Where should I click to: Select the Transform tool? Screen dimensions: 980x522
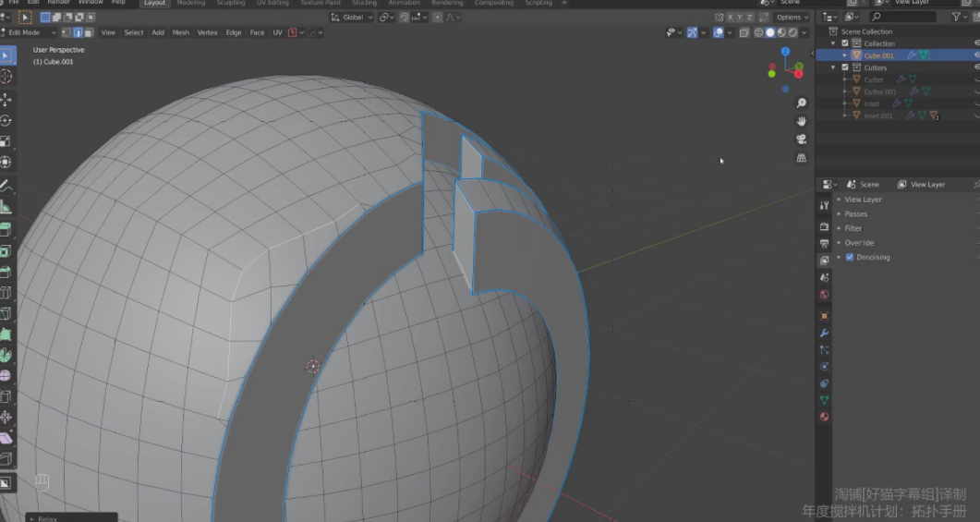6,162
